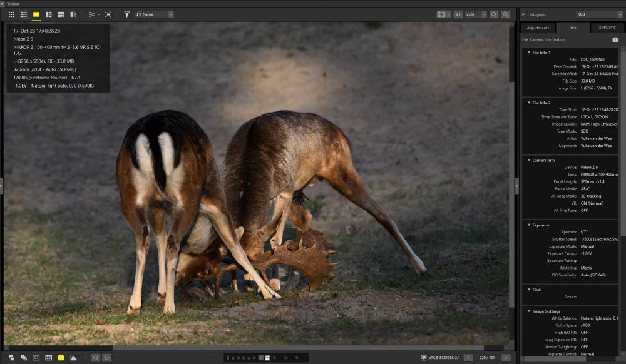
Task: Rotate image clockwise
Action: click(107, 358)
